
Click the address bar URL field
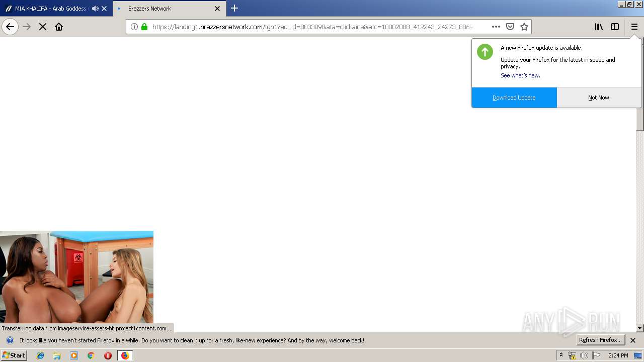tap(312, 27)
